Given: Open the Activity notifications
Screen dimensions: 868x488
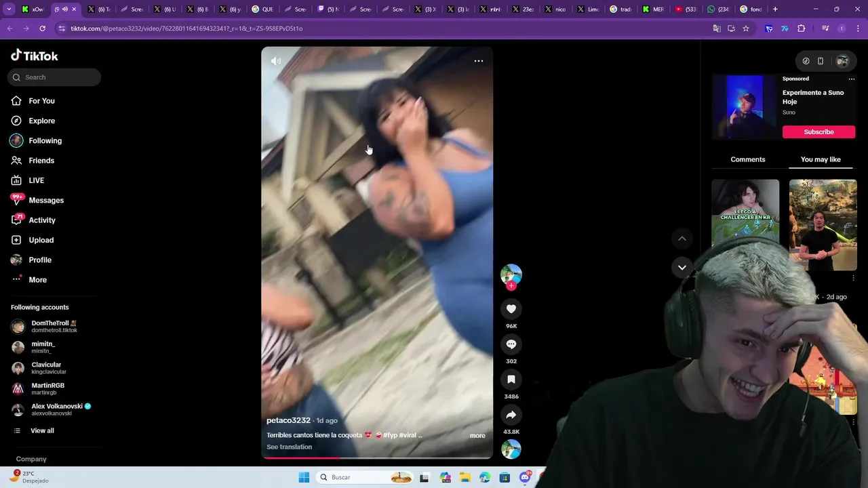Looking at the screenshot, I should coord(42,220).
